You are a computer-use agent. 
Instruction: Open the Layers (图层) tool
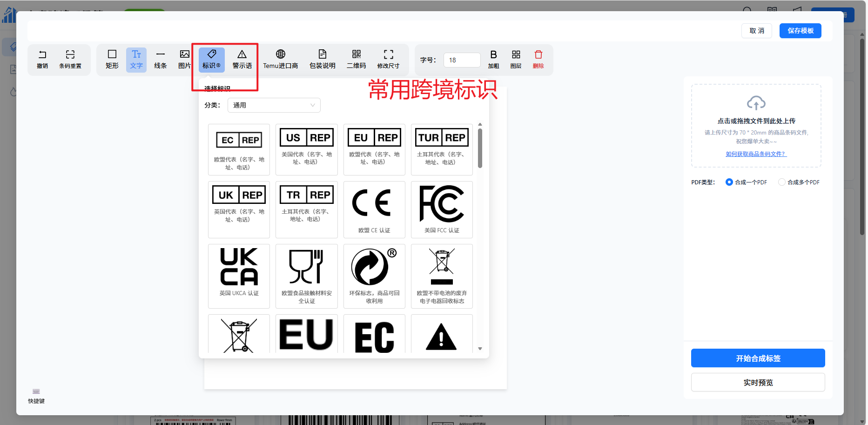click(x=516, y=60)
